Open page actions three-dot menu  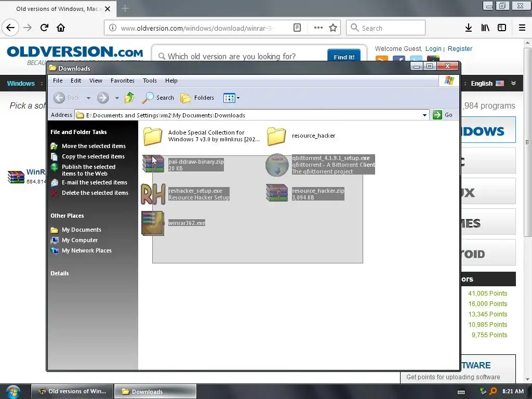(318, 28)
